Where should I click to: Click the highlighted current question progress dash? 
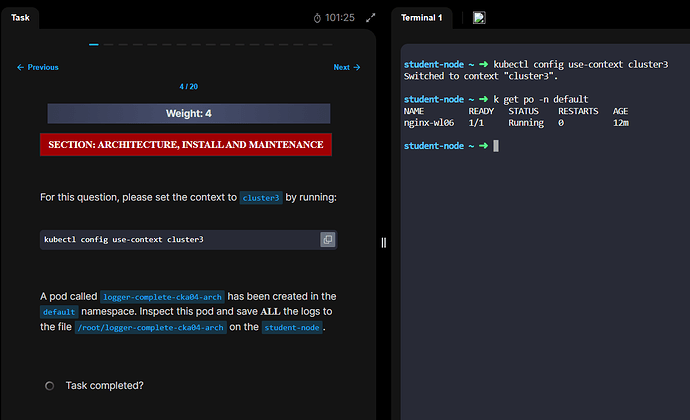tap(94, 44)
